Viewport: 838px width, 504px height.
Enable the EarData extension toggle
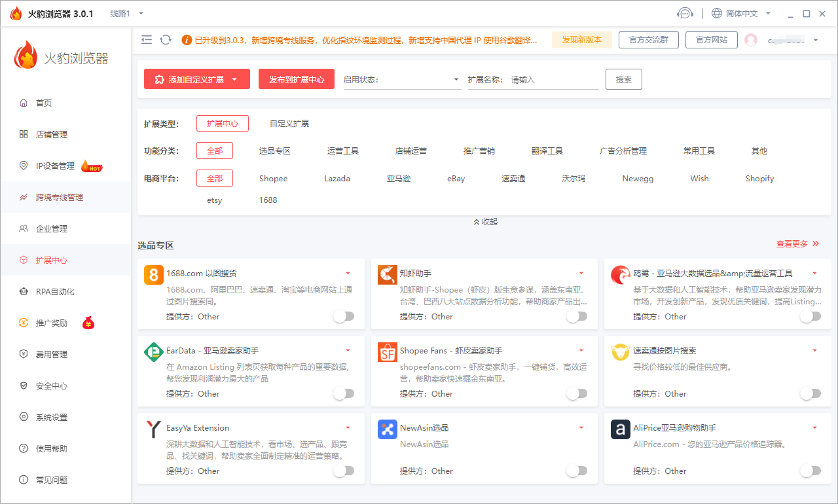pos(344,393)
